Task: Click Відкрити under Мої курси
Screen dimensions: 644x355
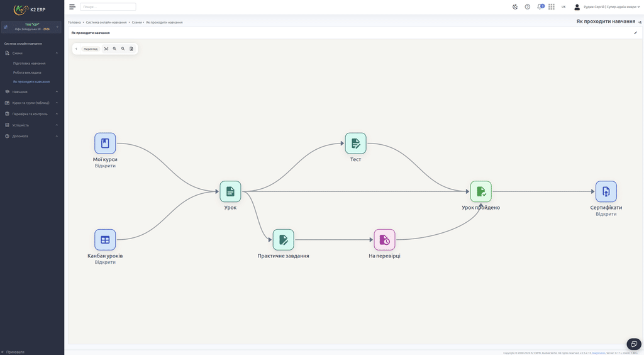Action: point(105,166)
